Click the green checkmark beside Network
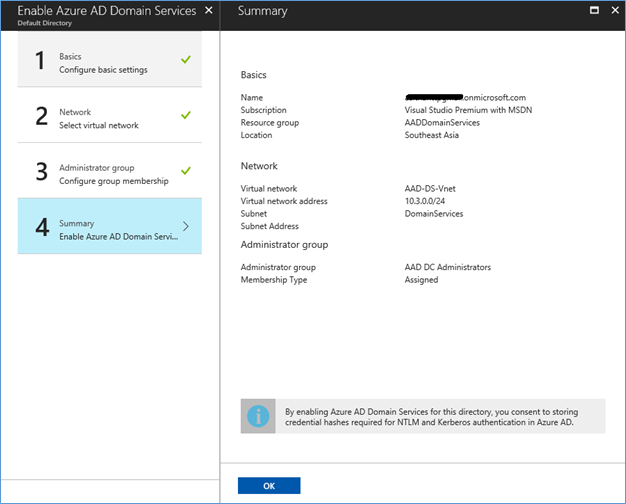 (186, 115)
